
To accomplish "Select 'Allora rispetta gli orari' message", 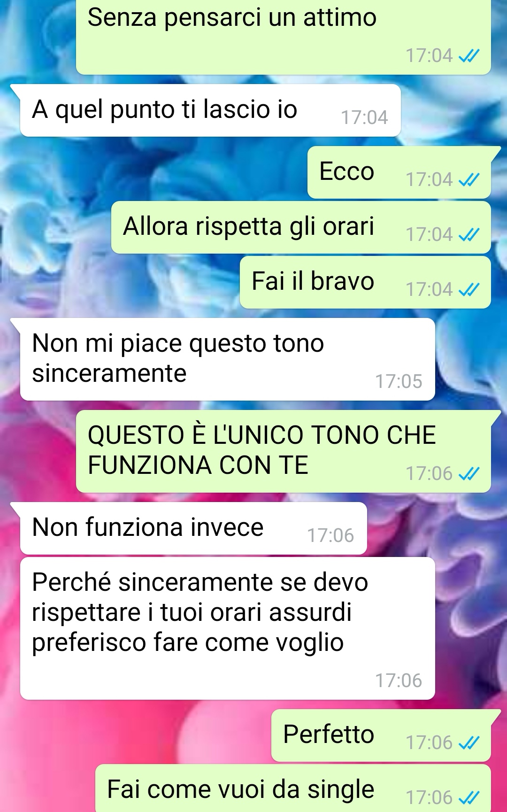I will [301, 227].
